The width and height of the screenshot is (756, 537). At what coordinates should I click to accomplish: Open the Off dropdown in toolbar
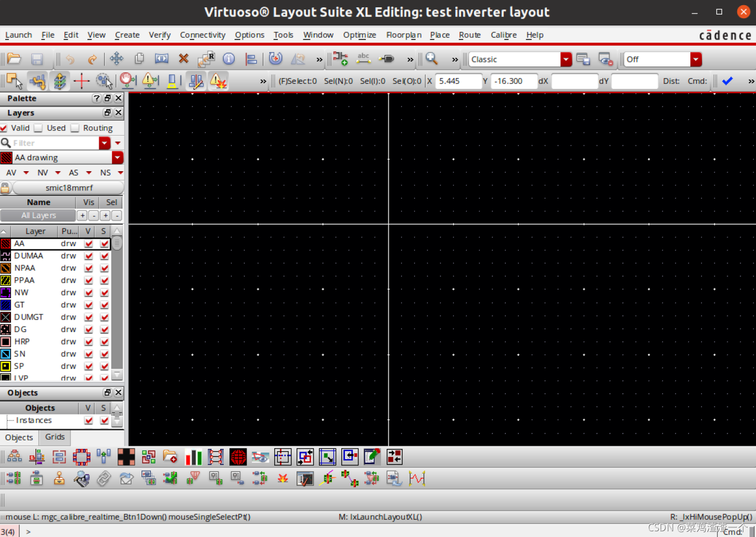tap(696, 59)
